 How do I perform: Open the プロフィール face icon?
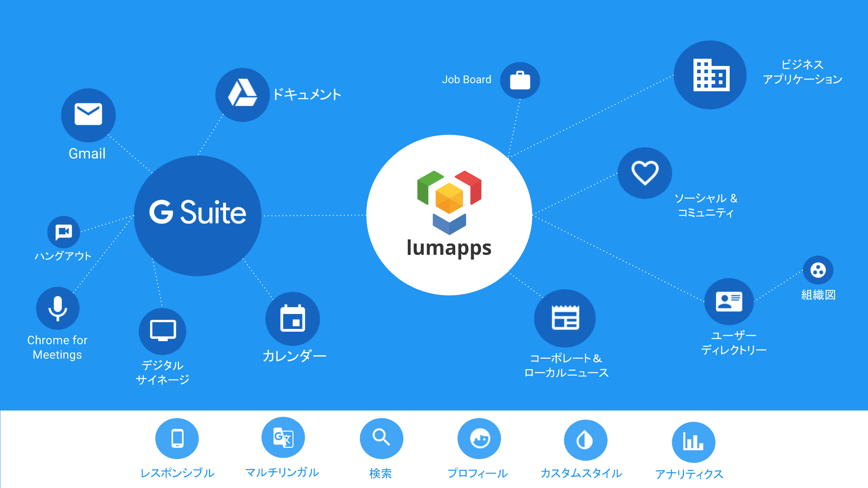479,438
